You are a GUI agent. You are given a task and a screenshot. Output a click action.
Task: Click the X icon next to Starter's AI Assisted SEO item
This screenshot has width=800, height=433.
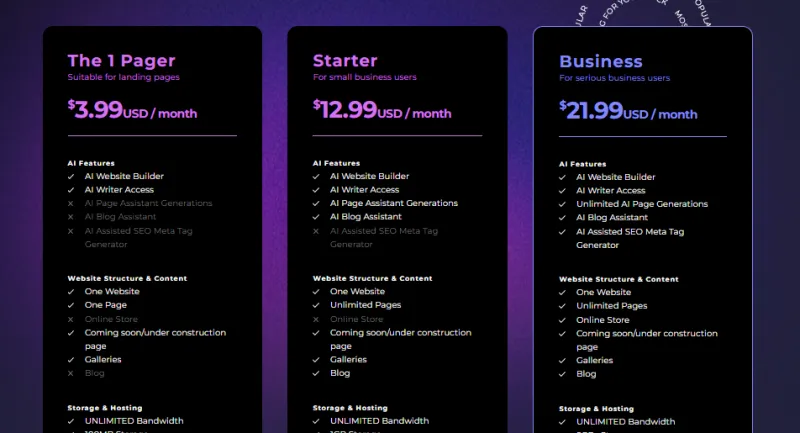point(316,230)
